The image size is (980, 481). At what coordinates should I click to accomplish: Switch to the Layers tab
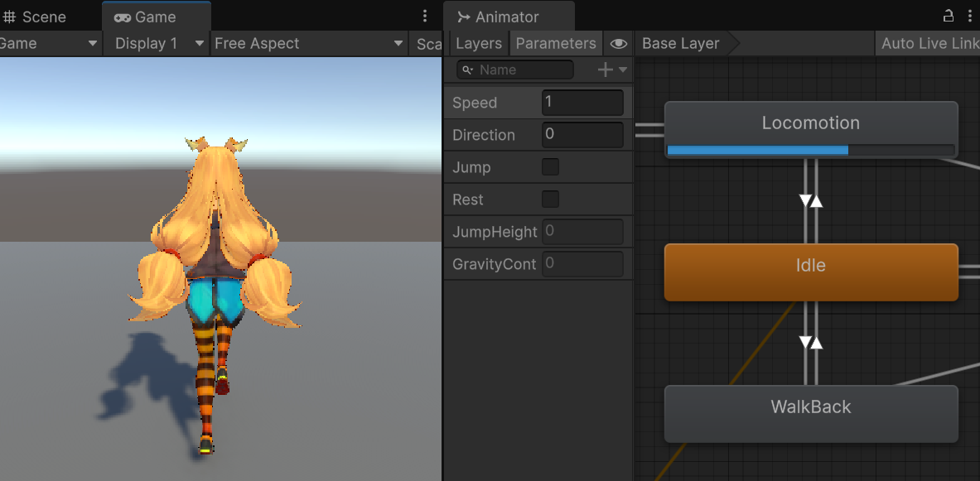[478, 44]
